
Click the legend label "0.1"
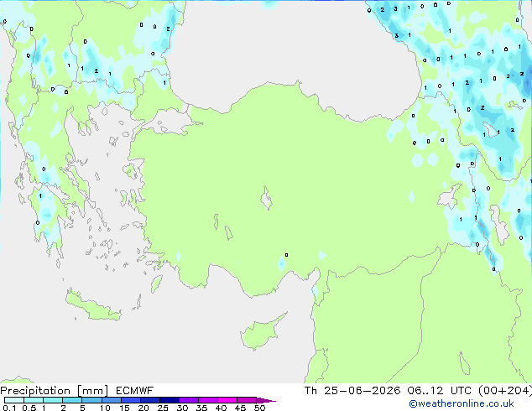coord(9,408)
